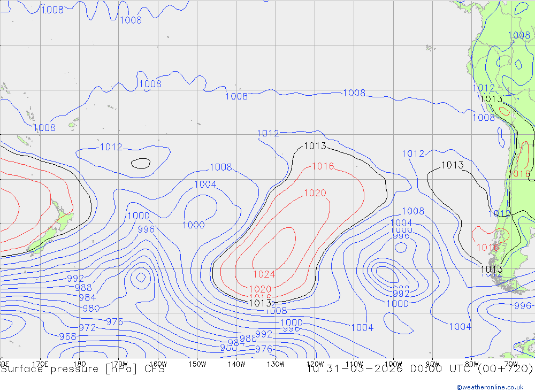
Task: Click the "Tu 31-03-2026 00:00 UTC (00+720)" timestamp
Action: click(419, 369)
